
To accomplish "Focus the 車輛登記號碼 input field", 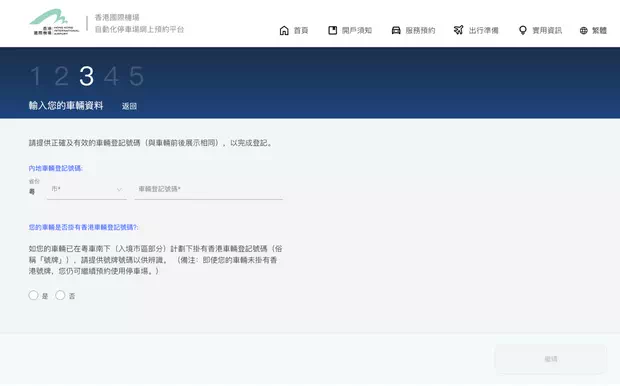I will pyautogui.click(x=208, y=189).
